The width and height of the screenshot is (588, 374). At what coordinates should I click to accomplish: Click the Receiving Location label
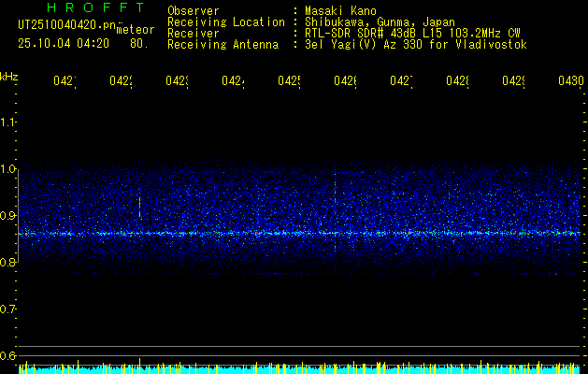pos(226,22)
